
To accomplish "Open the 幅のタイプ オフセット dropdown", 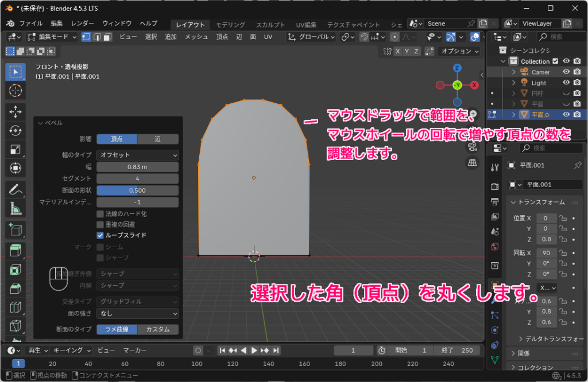I will [138, 154].
